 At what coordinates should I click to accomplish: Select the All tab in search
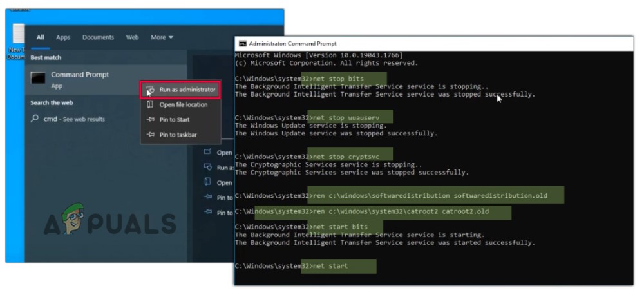pyautogui.click(x=40, y=37)
